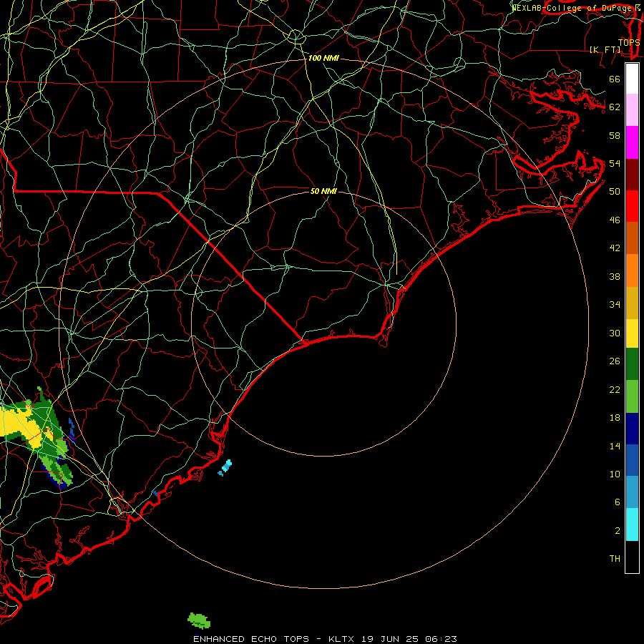Click the yellow echo top area inland

pyautogui.click(x=21, y=424)
